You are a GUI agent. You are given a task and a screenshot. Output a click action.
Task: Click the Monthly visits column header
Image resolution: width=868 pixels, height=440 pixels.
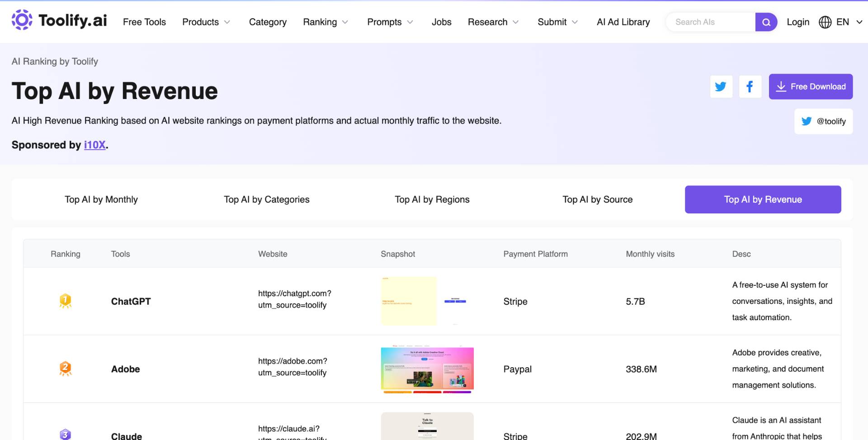(650, 254)
